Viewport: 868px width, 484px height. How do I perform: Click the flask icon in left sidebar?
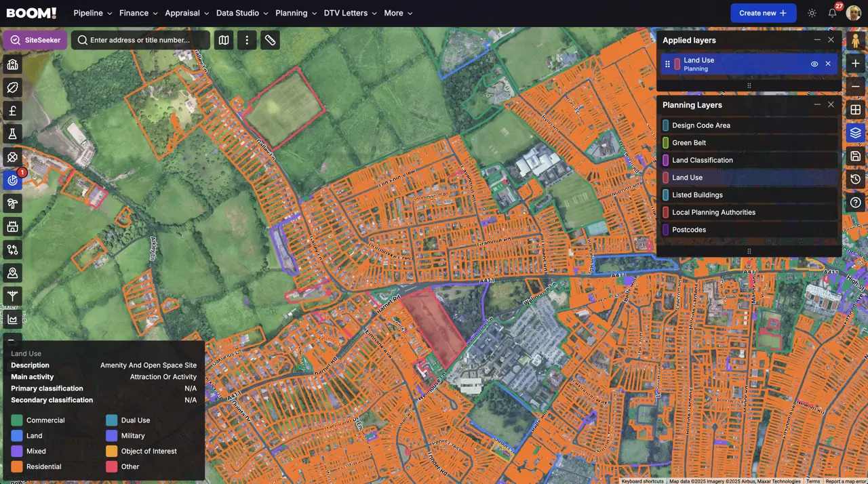pos(12,134)
